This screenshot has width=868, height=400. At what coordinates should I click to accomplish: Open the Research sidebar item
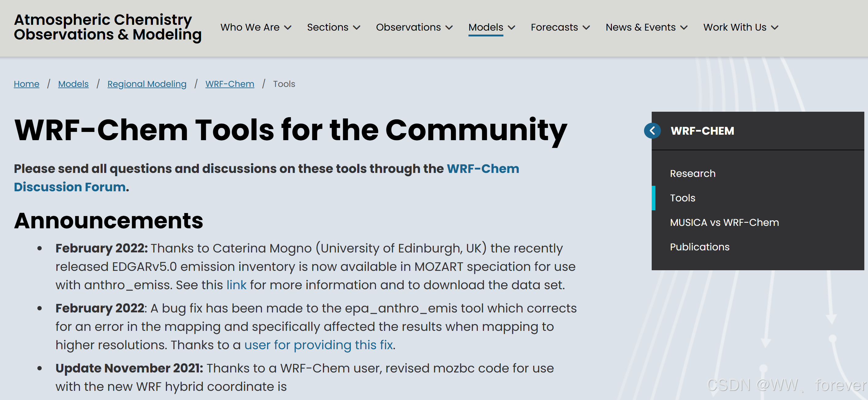tap(692, 174)
